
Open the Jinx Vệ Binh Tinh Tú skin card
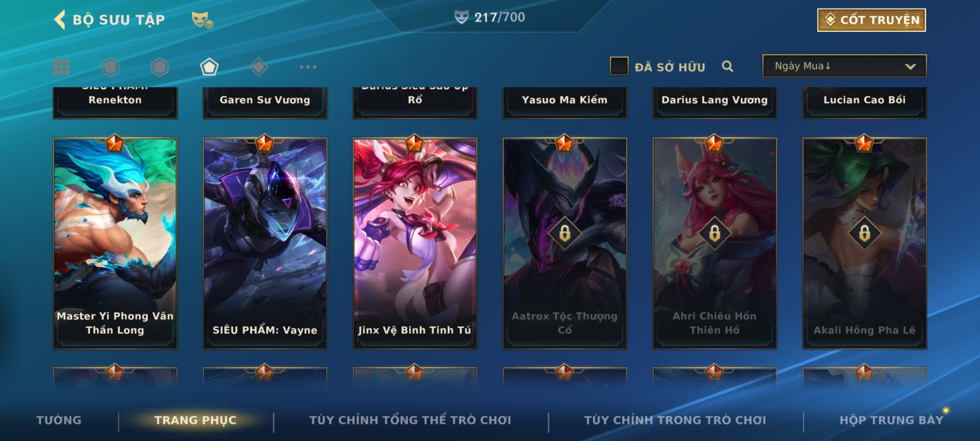[x=415, y=243]
